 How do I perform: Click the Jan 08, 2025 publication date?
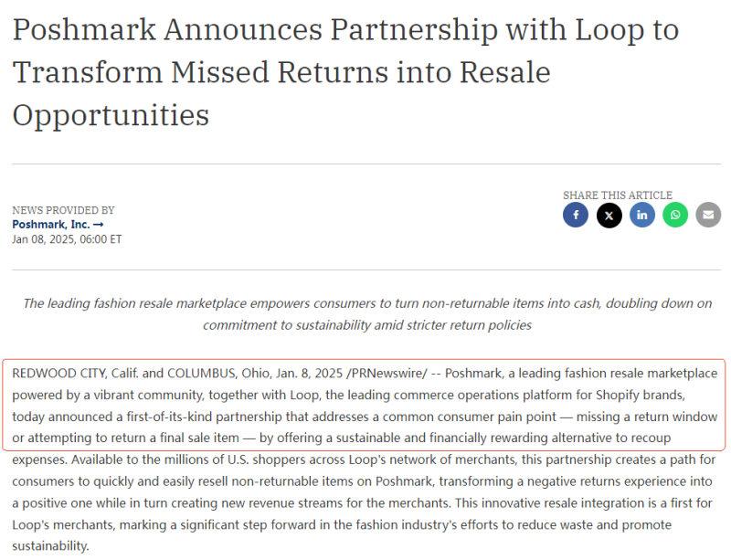point(67,239)
